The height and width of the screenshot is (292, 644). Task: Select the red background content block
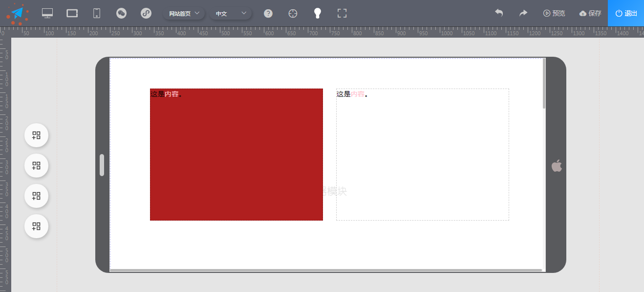(236, 157)
